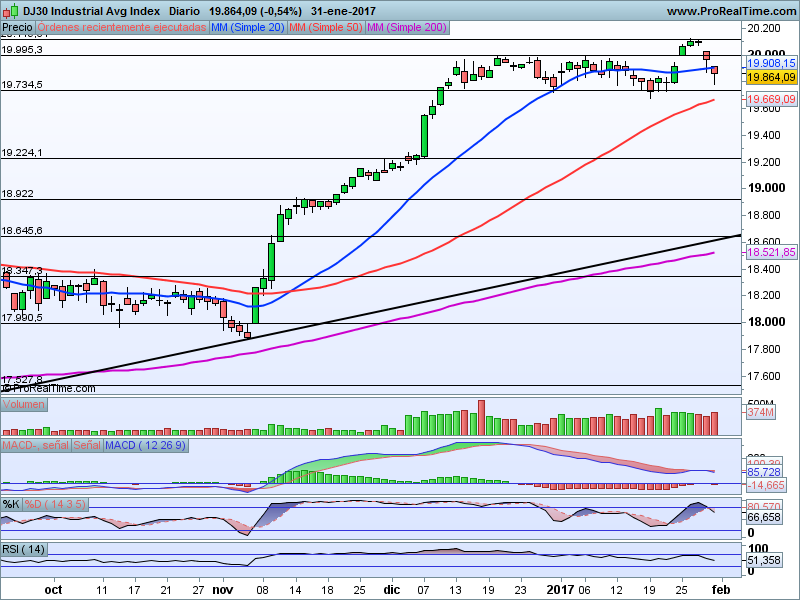Click the Volumen panel label
The width and height of the screenshot is (800, 600).
point(24,404)
